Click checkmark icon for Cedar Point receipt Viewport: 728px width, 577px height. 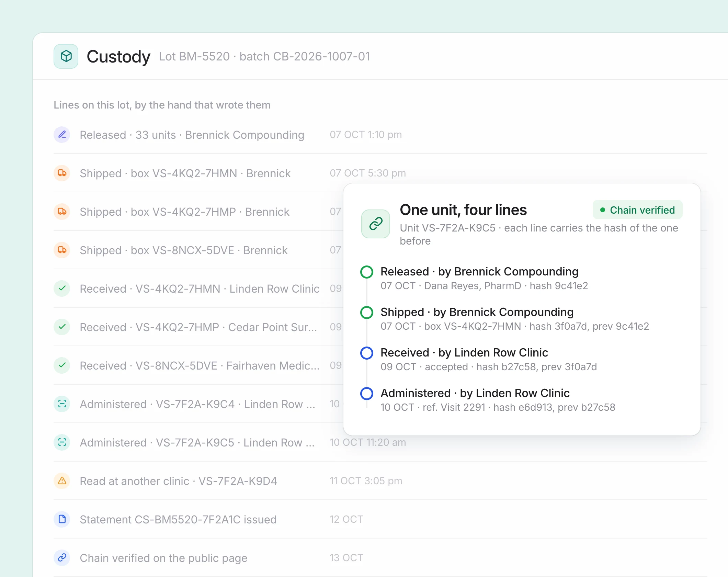click(62, 327)
